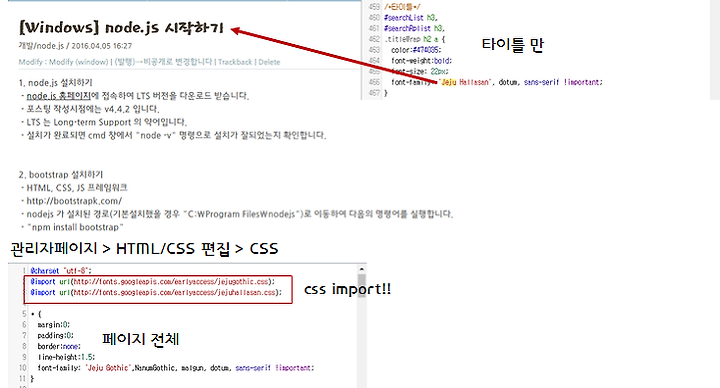Click the '@charset "utf-8";' code line
Viewport: 720px width, 388px height.
coord(61,271)
